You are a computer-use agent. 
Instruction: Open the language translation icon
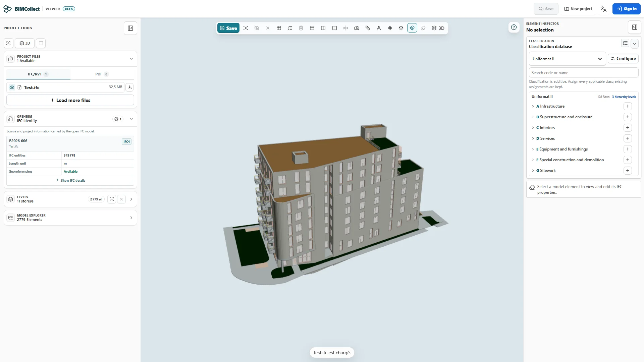[603, 9]
